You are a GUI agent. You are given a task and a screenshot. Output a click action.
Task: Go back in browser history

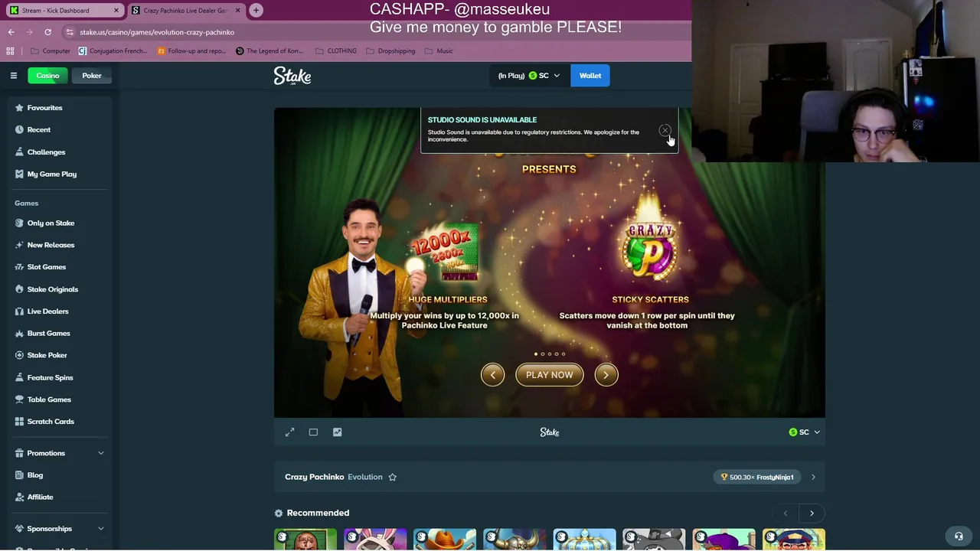(11, 32)
